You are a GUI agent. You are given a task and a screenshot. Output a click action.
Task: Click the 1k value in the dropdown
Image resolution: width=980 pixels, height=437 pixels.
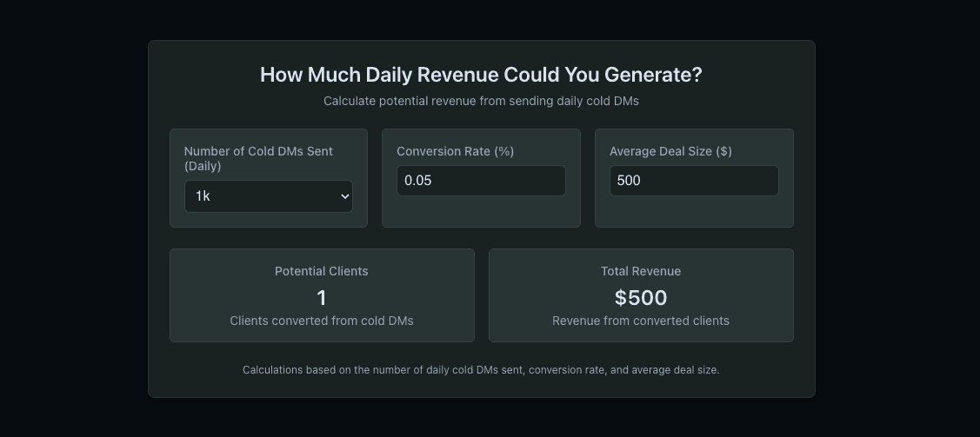coord(203,196)
